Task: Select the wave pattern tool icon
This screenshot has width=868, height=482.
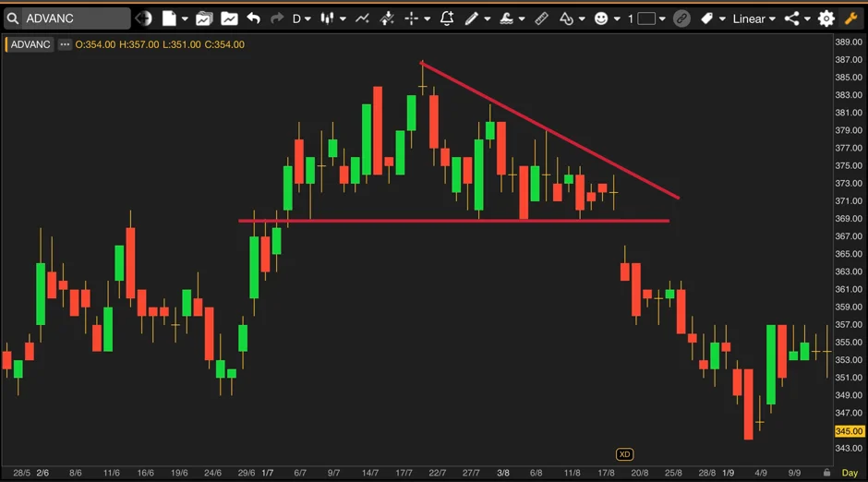Action: click(x=506, y=18)
